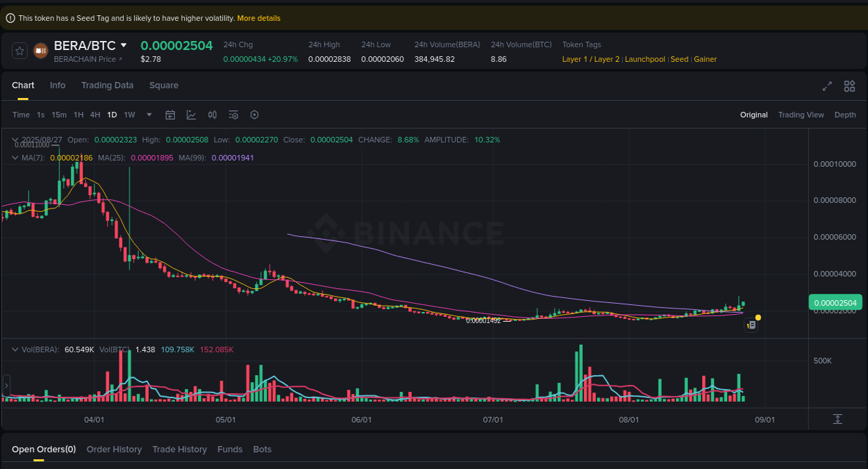
Task: Collapse the MA indicator row with its chevron
Action: (x=14, y=158)
